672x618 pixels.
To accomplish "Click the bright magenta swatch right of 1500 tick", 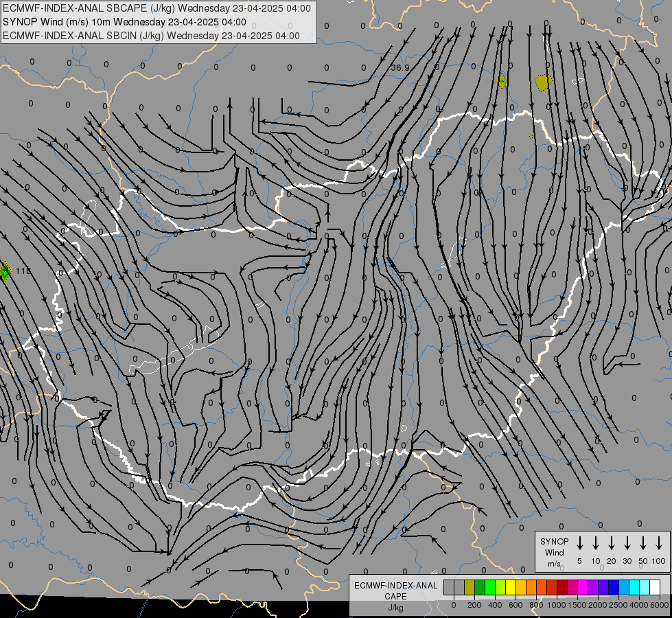I will tap(583, 587).
